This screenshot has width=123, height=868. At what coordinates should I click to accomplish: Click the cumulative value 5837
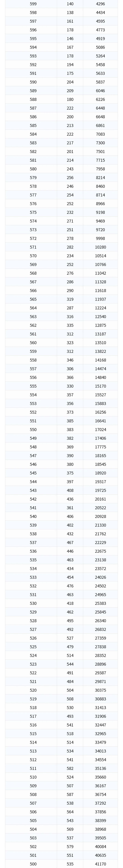pyautogui.click(x=100, y=82)
